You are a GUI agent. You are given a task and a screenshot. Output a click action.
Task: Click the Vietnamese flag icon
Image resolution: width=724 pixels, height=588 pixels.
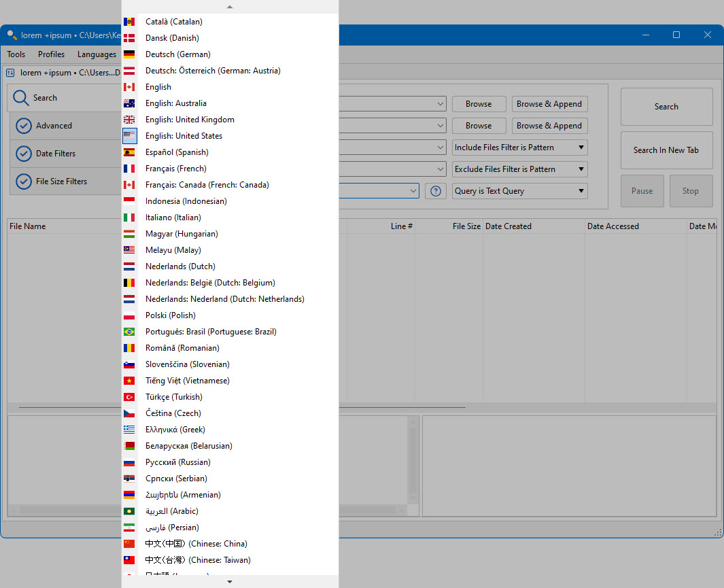click(129, 381)
